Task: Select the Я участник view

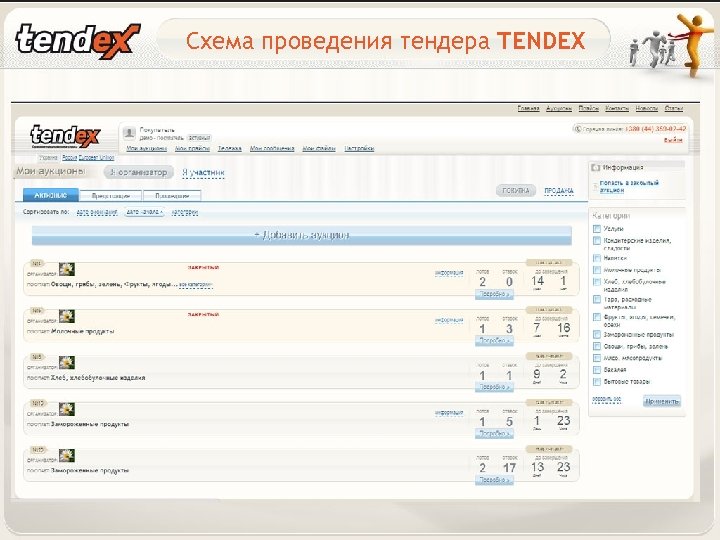Action: [203, 172]
